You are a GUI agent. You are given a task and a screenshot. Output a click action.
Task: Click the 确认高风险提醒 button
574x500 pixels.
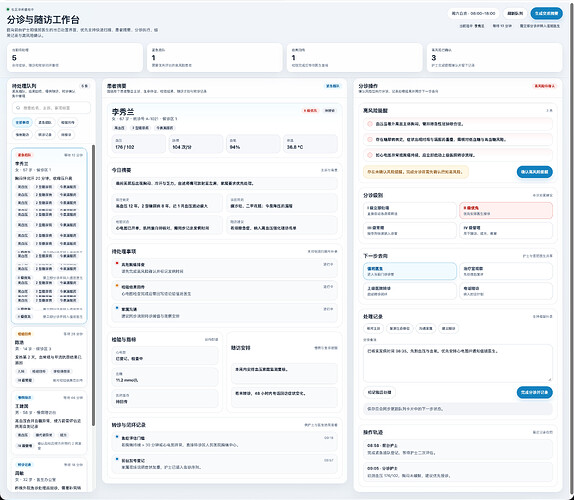point(534,172)
